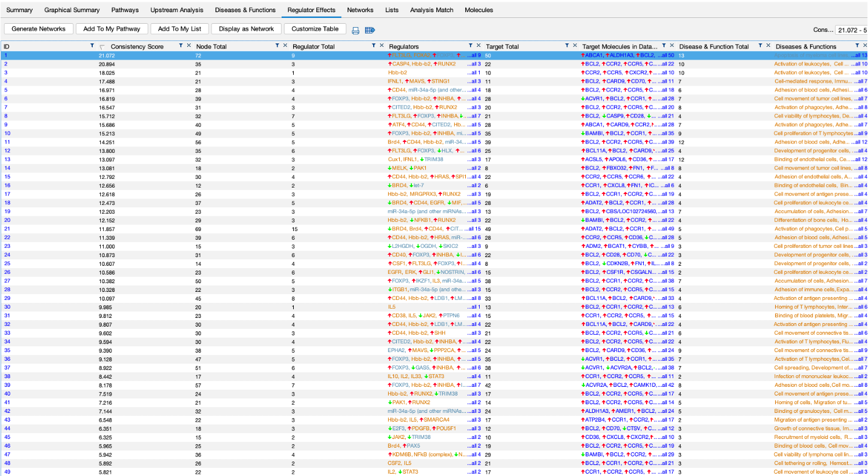Switch to the Networks tab
The width and height of the screenshot is (868, 476).
point(360,10)
